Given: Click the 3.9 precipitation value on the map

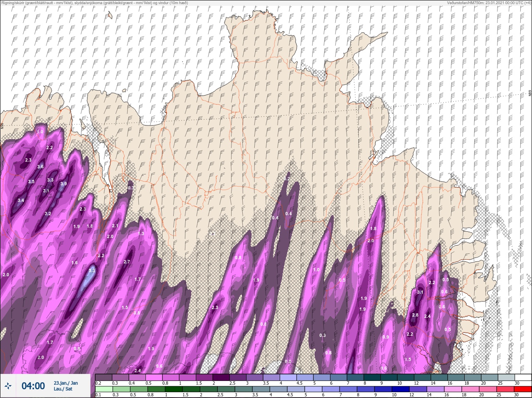Looking at the screenshot, I should 64,184.
